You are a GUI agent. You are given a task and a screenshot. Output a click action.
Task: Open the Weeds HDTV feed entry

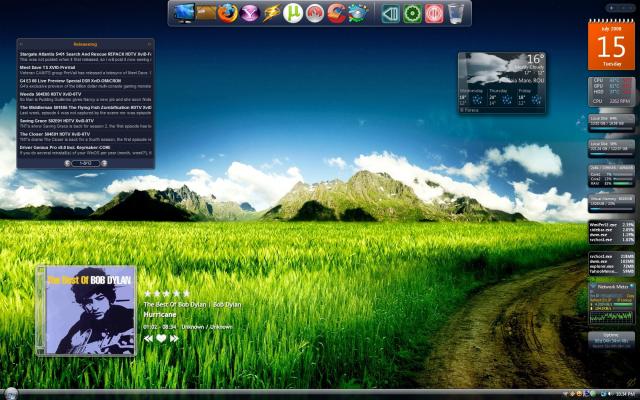[x=86, y=97]
